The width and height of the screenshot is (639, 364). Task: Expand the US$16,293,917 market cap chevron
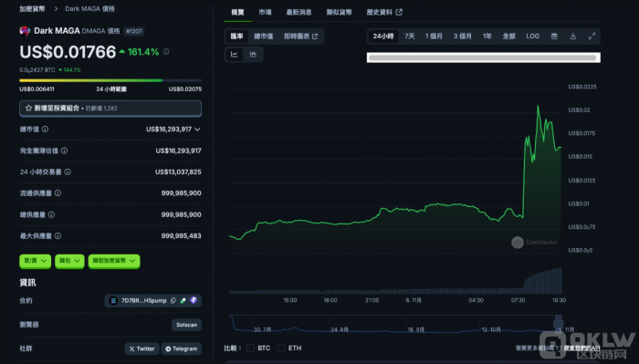click(198, 129)
